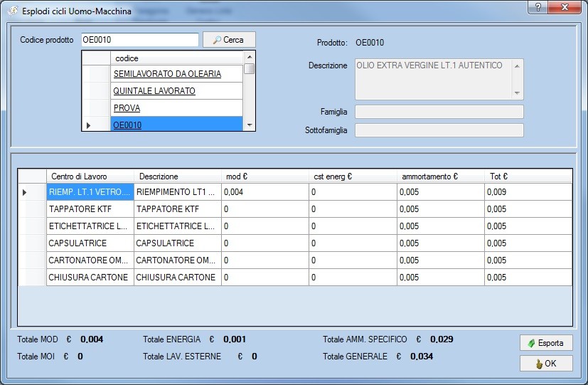Click the Descrizione box up arrow
588x385 pixels.
517,66
